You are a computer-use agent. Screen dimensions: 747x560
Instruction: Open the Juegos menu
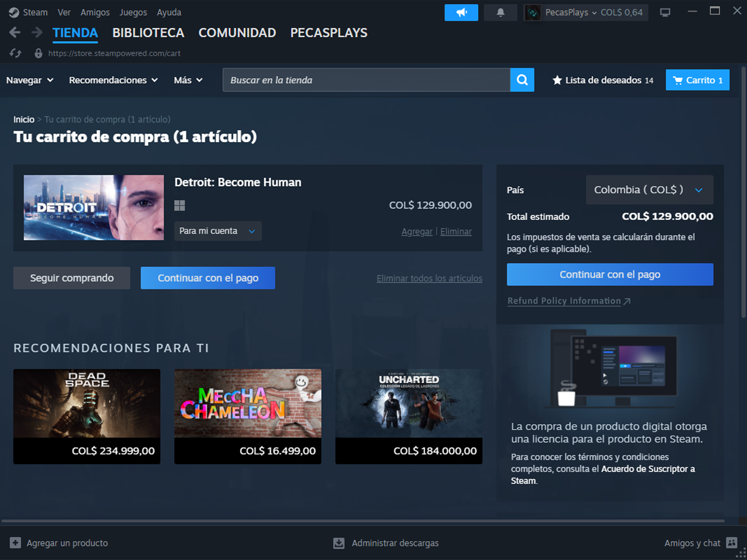click(x=133, y=13)
